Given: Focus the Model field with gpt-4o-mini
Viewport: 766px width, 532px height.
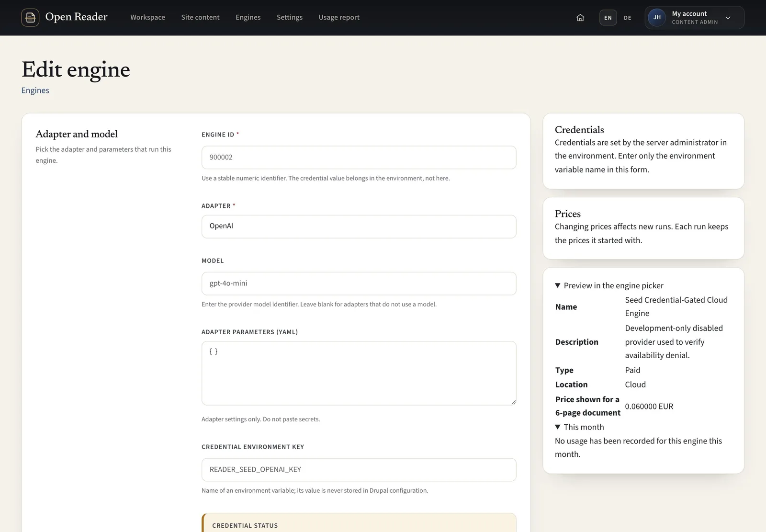Looking at the screenshot, I should (359, 283).
